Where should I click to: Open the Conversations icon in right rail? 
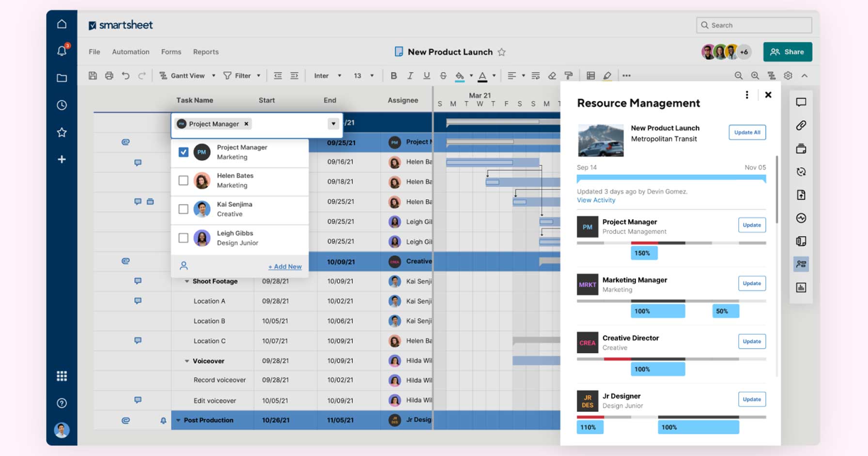(801, 102)
